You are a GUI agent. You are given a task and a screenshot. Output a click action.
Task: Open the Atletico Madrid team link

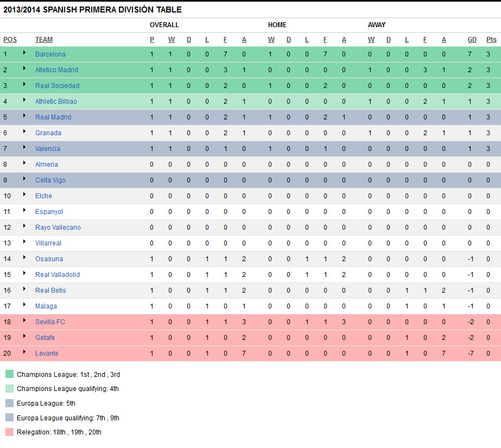pos(56,70)
